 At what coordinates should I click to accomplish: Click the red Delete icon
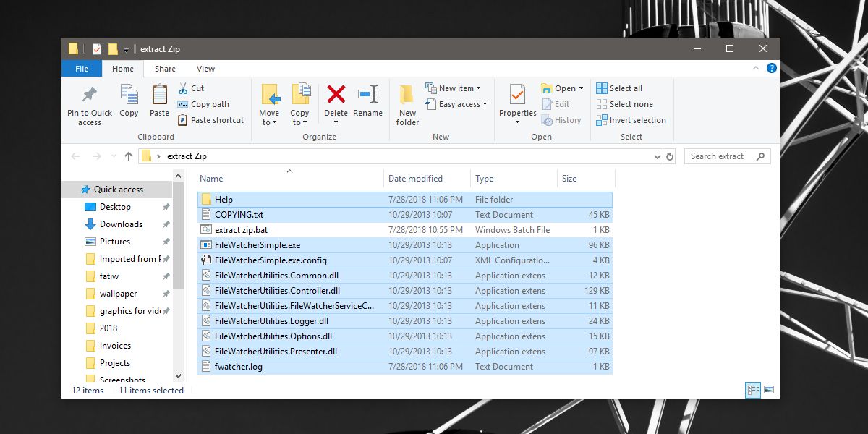336,94
